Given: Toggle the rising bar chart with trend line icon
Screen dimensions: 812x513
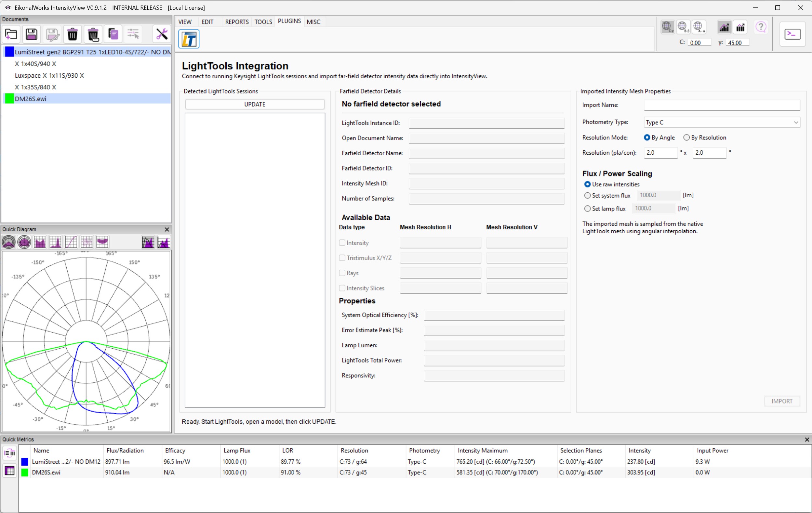Looking at the screenshot, I should click(x=724, y=27).
